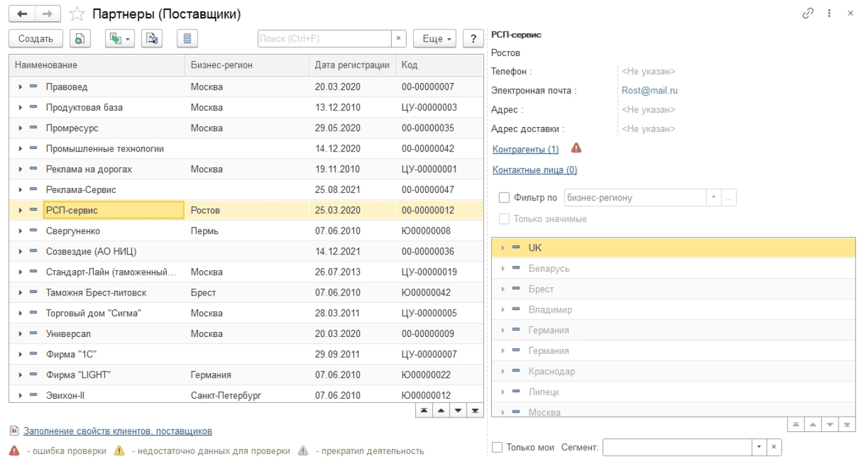The width and height of the screenshot is (868, 464).
Task: Select the Промышленные технологии row
Action: pos(247,149)
